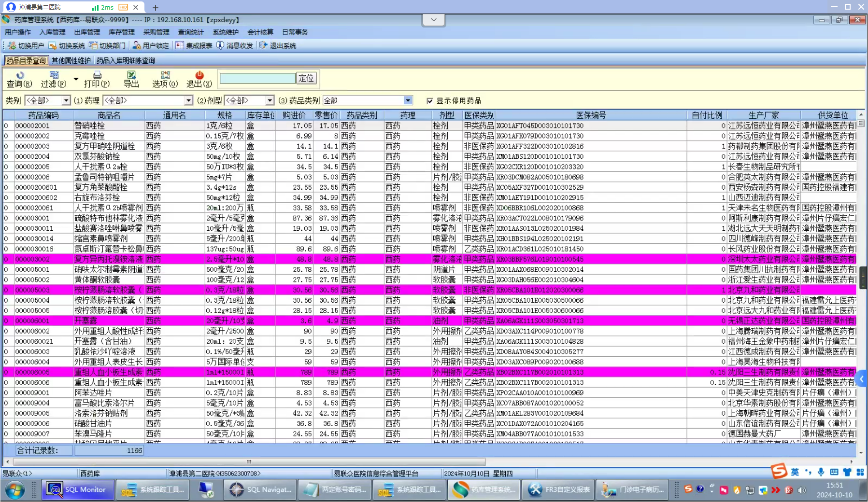The height and width of the screenshot is (502, 868).
Task: Select the row 替硝唑栓
Action: point(430,125)
